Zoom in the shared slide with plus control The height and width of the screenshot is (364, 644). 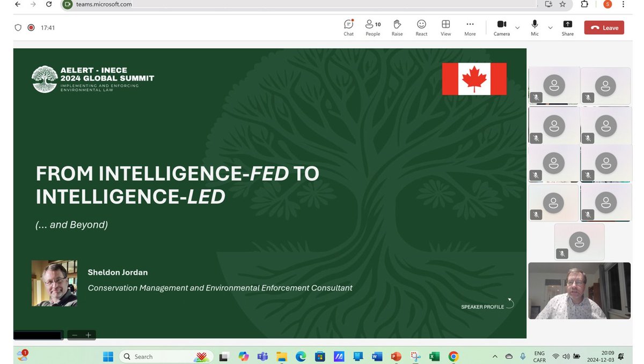pyautogui.click(x=87, y=335)
